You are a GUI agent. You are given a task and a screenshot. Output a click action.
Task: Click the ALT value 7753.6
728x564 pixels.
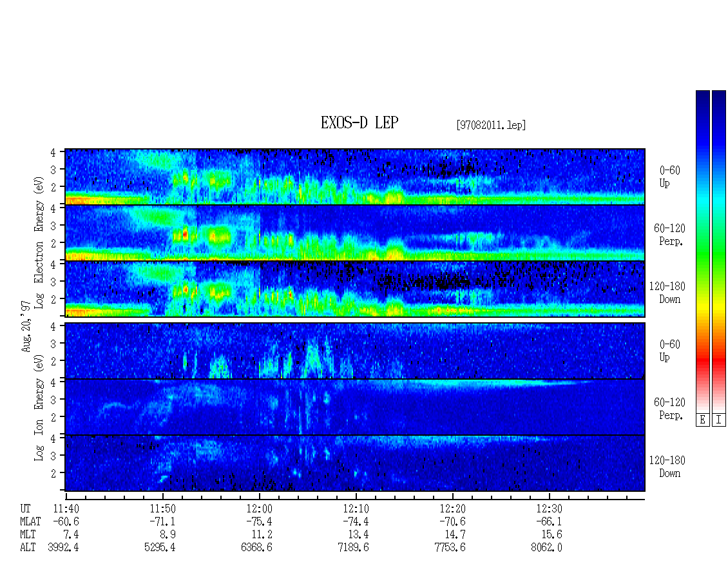coord(450,547)
